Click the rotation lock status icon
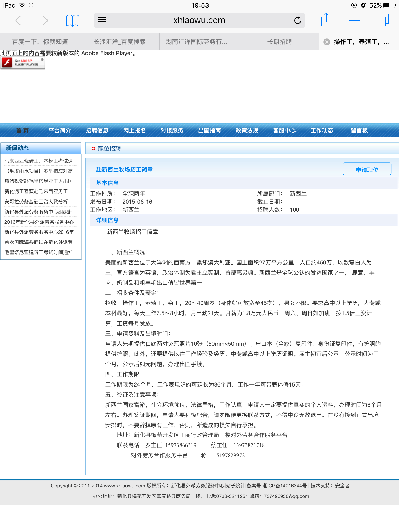Screen dimensions: 399x532 pos(354,5)
